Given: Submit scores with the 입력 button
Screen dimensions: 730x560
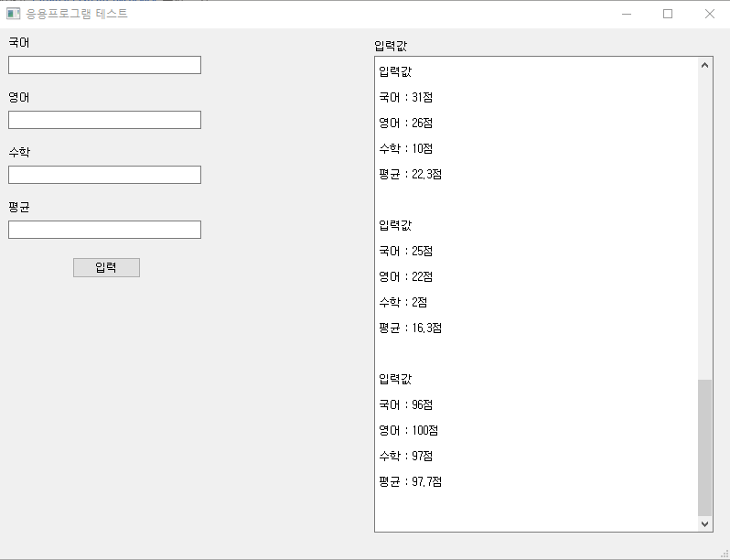Looking at the screenshot, I should (x=107, y=268).
